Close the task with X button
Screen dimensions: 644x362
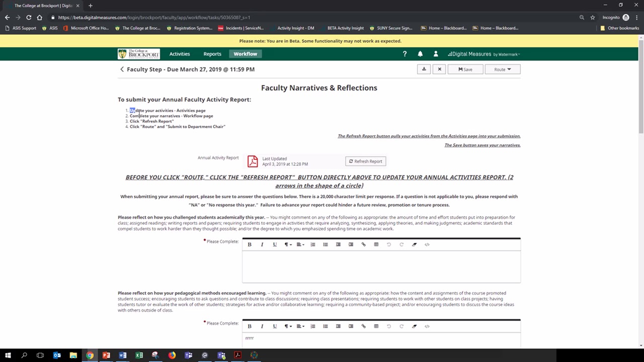pos(439,69)
